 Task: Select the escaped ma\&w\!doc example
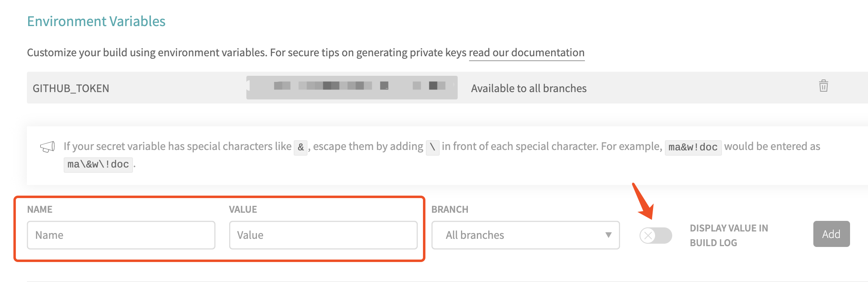click(98, 164)
